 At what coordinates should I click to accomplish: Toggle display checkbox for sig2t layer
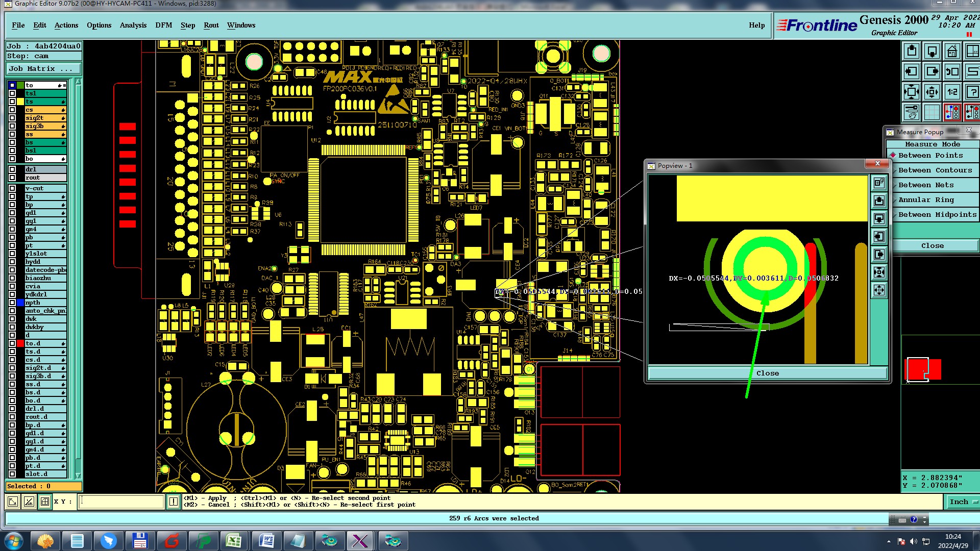[x=12, y=118]
